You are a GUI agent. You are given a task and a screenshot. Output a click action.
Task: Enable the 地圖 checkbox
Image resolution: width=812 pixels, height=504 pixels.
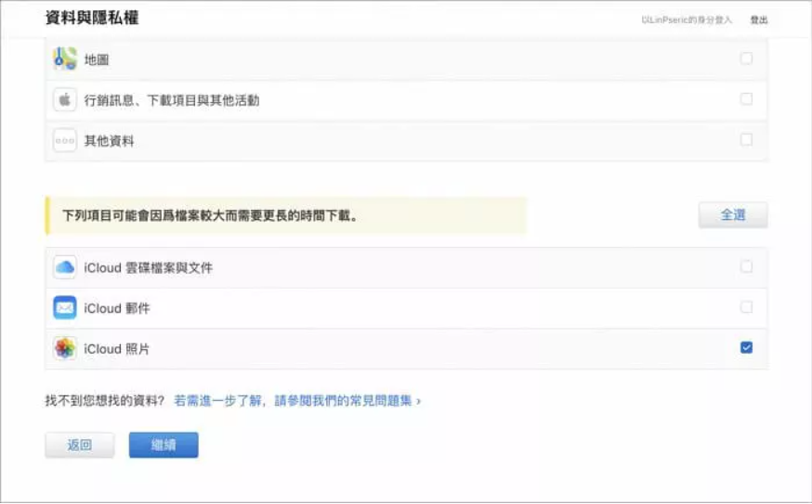pyautogui.click(x=746, y=58)
